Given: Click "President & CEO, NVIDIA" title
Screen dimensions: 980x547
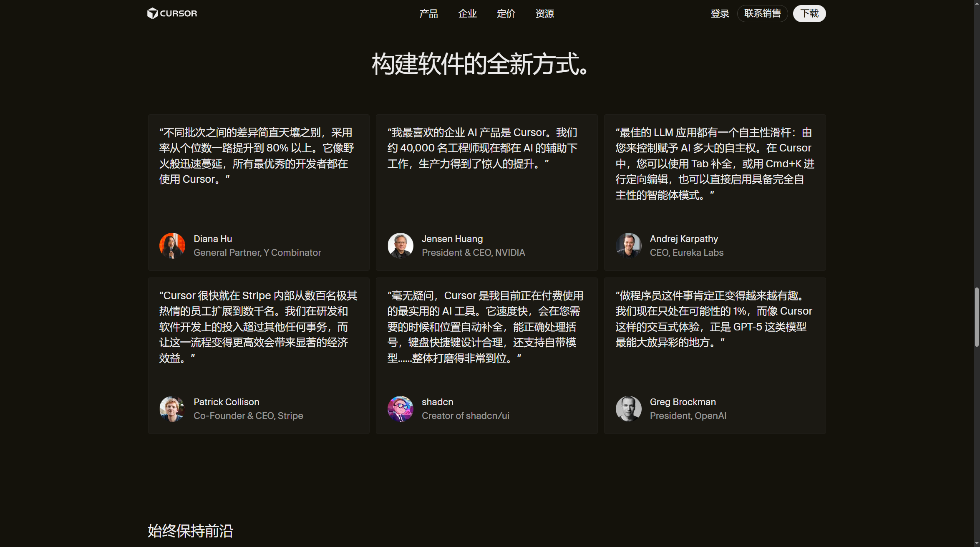Looking at the screenshot, I should tap(474, 252).
